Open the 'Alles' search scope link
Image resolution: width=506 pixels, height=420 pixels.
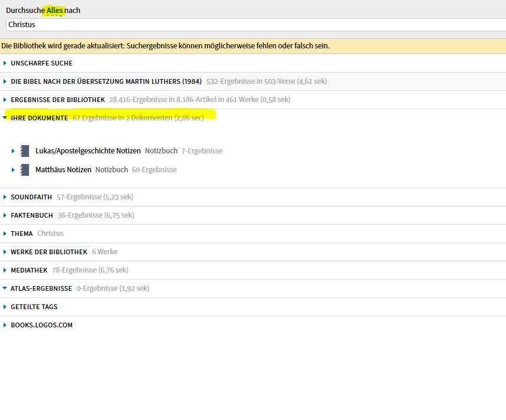click(x=54, y=11)
